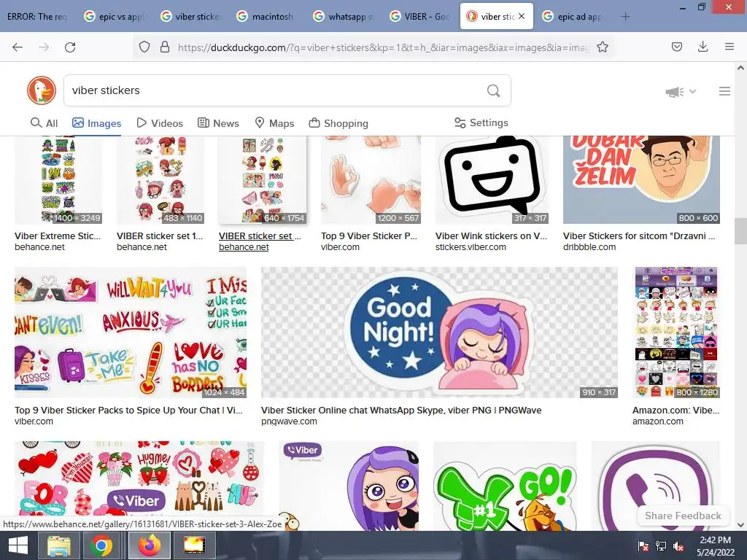Open the hand gestures sticker thumbnail
Image resolution: width=747 pixels, height=560 pixels.
[x=371, y=180]
